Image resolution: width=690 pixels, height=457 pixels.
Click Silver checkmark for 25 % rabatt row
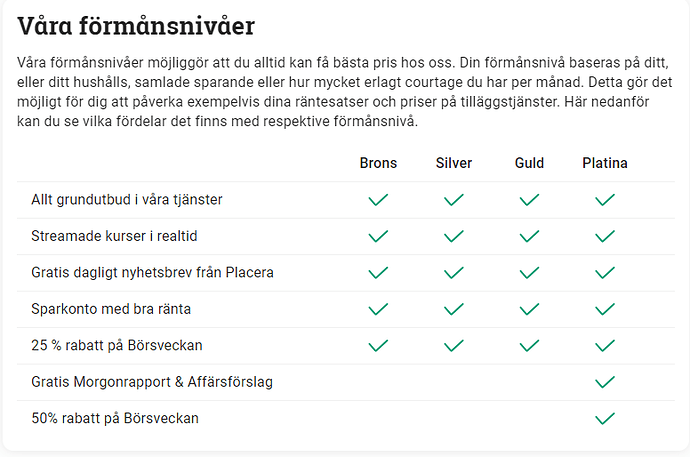(454, 346)
